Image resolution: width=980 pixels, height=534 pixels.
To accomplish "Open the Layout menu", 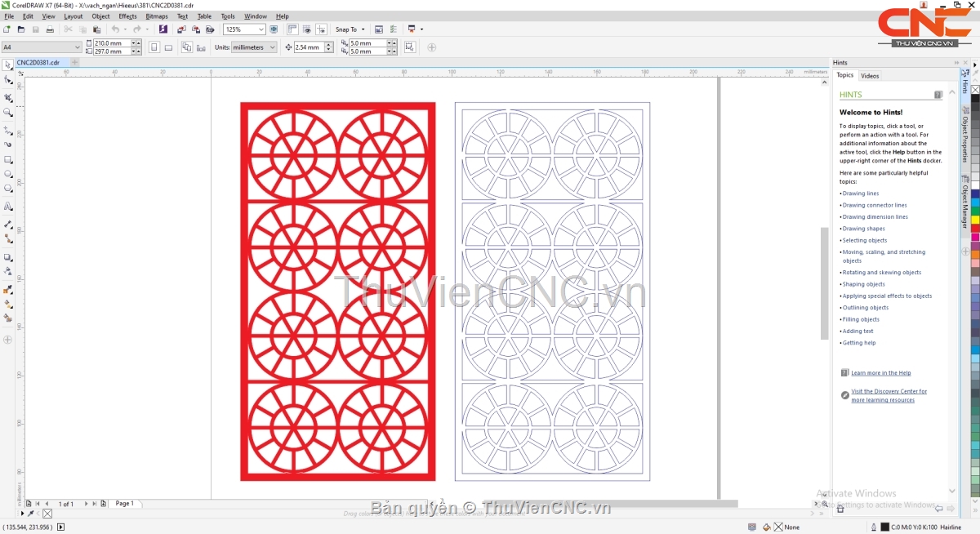I will [x=73, y=16].
